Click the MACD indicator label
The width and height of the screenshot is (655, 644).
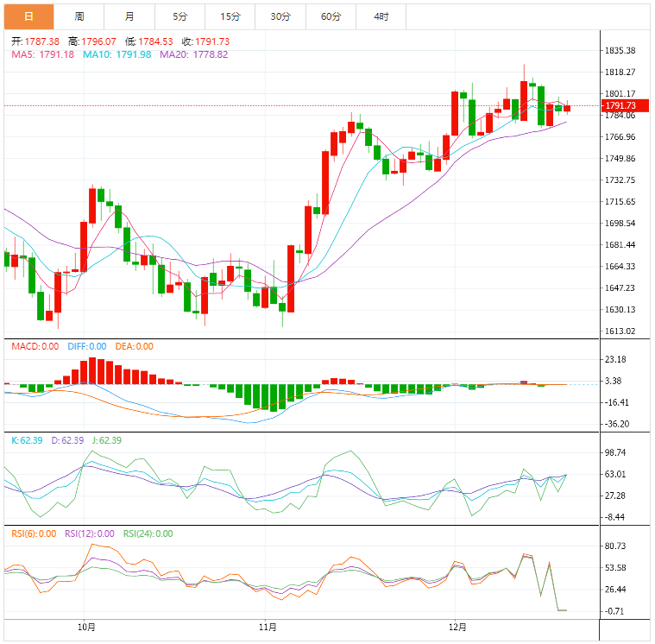coord(35,346)
